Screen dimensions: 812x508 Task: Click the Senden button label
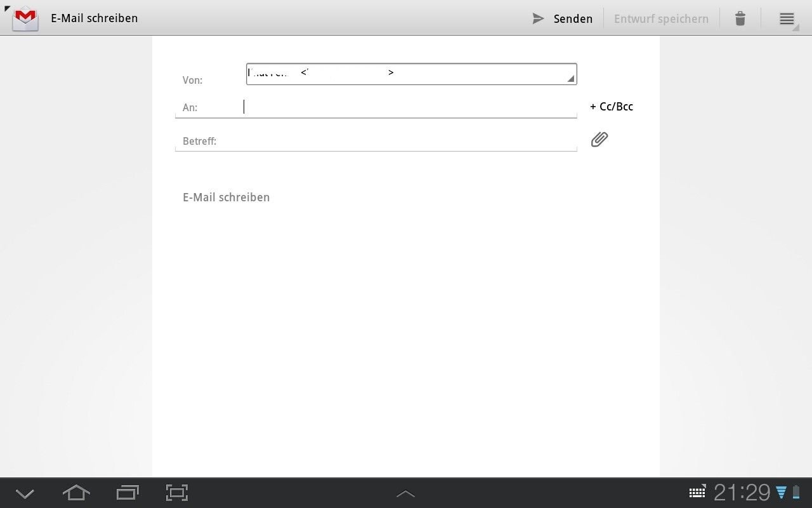click(x=573, y=18)
